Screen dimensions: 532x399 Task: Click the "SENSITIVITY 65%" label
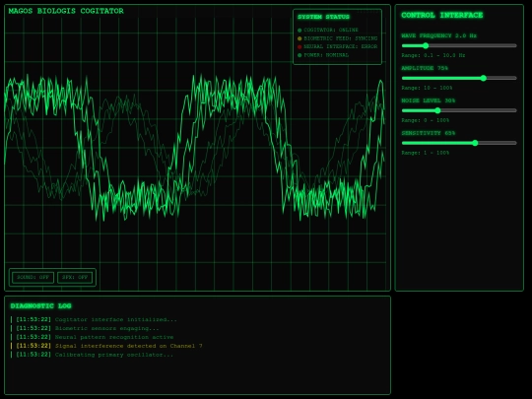[x=429, y=133]
